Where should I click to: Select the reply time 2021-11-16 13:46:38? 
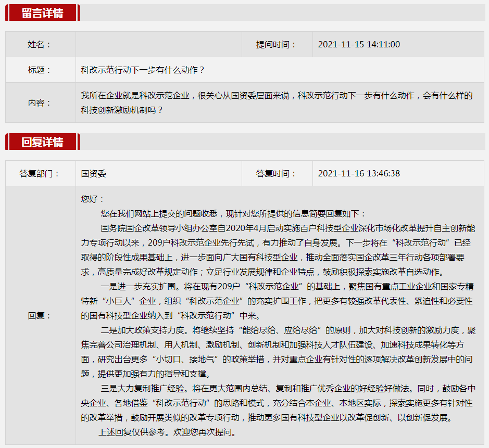[359, 173]
